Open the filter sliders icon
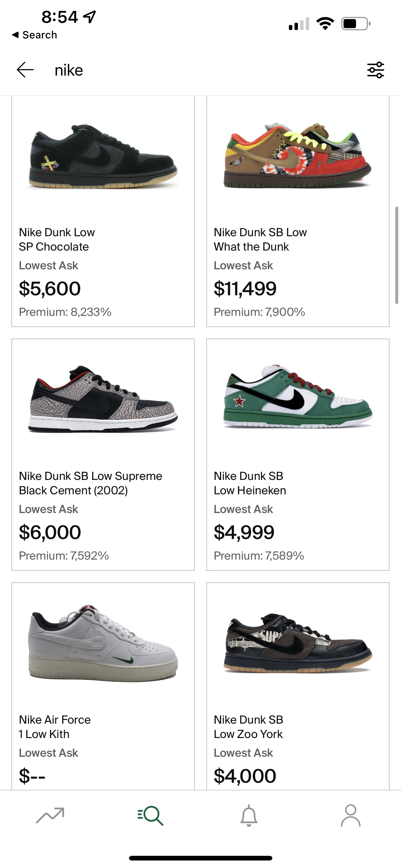This screenshot has height=868, width=401. pyautogui.click(x=375, y=70)
